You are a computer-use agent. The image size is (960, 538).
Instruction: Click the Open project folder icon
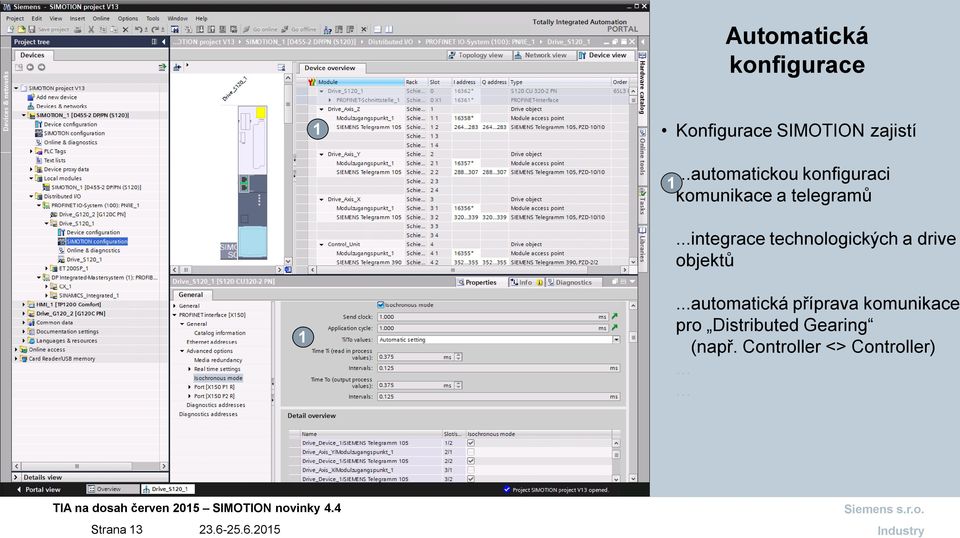tap(21, 29)
